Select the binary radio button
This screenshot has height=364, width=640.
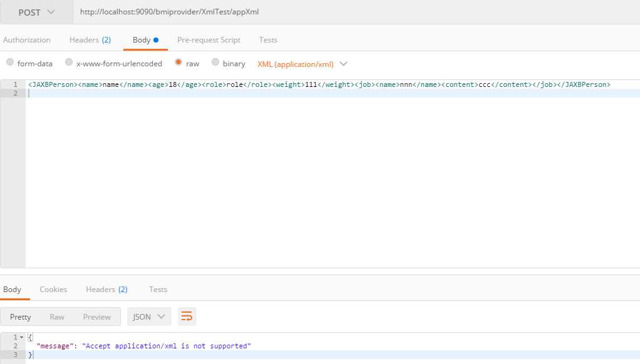pyautogui.click(x=215, y=62)
